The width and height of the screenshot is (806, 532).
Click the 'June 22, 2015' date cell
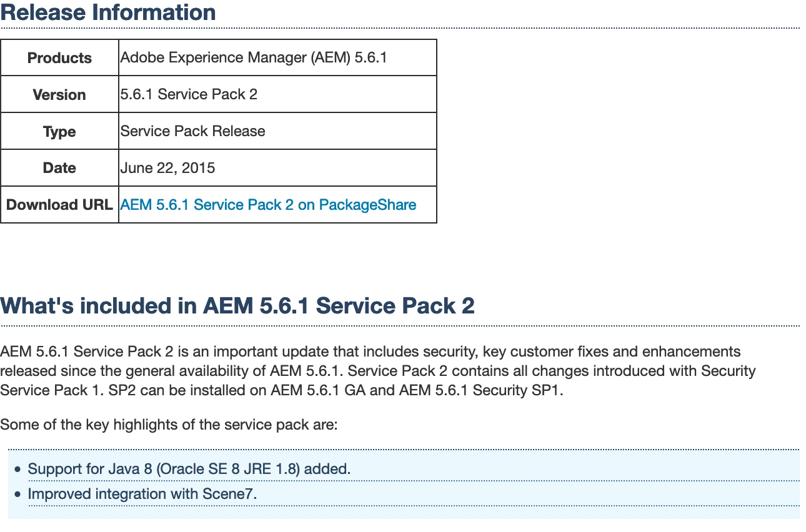pyautogui.click(x=277, y=168)
